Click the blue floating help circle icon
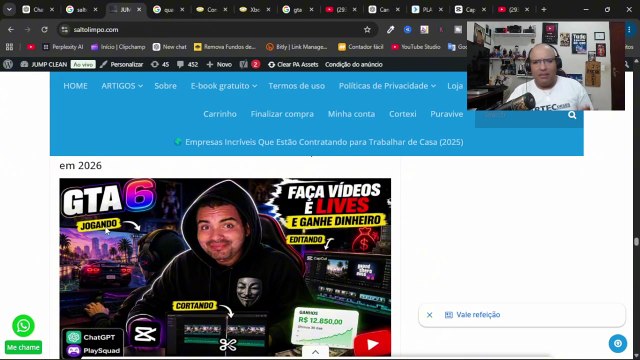This screenshot has height=360, width=640. [618, 343]
